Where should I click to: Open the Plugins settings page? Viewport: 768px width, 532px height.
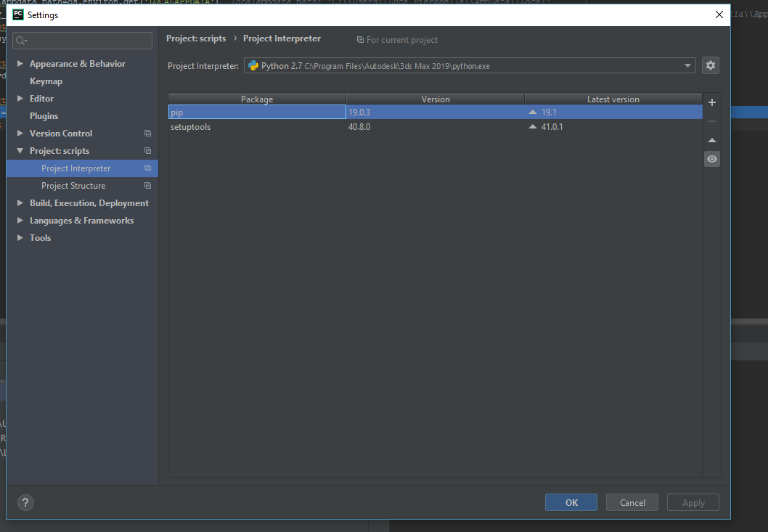click(x=44, y=116)
